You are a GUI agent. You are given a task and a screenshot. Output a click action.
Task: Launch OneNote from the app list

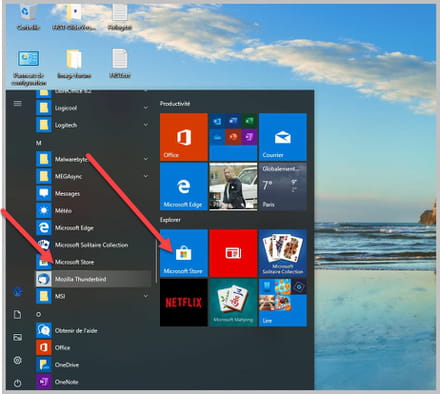[93, 382]
